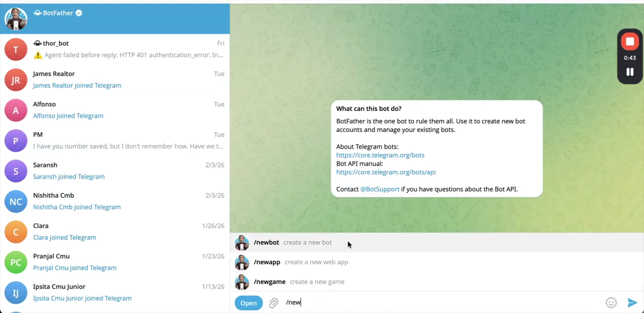Click the 'Saransh joined Telegram' preview text
The width and height of the screenshot is (644, 313).
69,177
